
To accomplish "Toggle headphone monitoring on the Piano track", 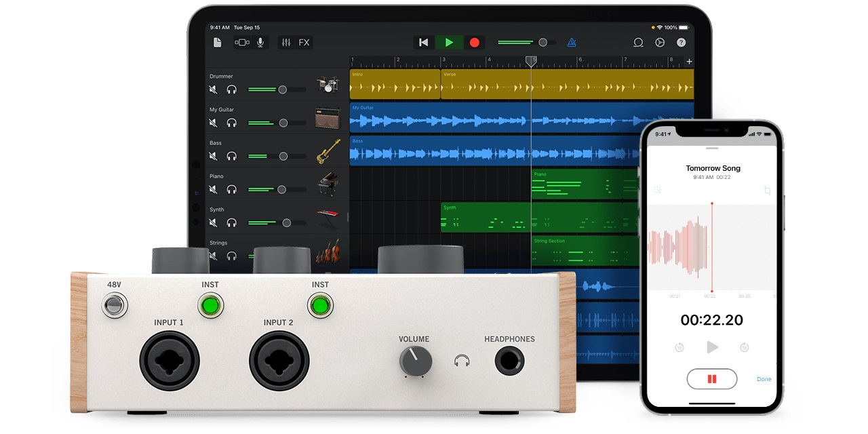I will (x=232, y=189).
